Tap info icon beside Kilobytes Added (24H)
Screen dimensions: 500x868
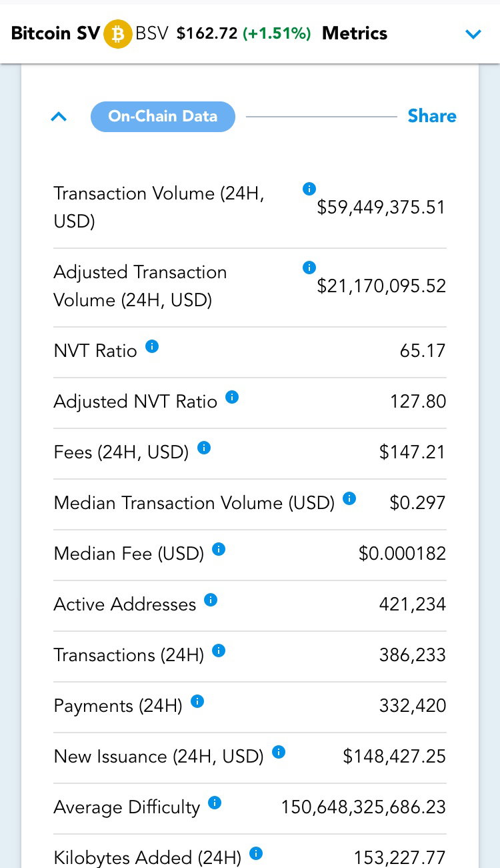[x=256, y=853]
